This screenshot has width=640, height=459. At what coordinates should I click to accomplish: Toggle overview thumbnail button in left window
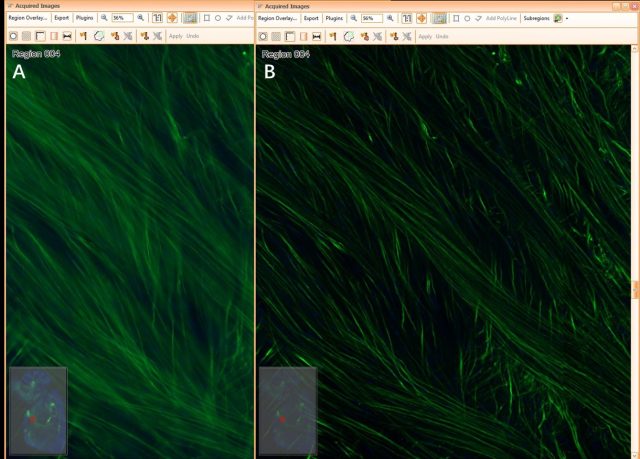point(190,18)
